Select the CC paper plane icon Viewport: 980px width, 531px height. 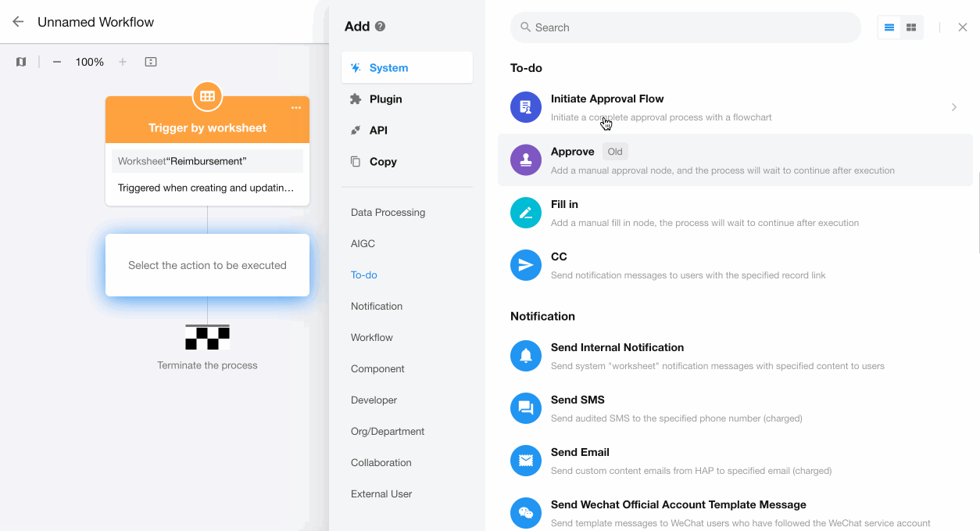click(x=526, y=265)
